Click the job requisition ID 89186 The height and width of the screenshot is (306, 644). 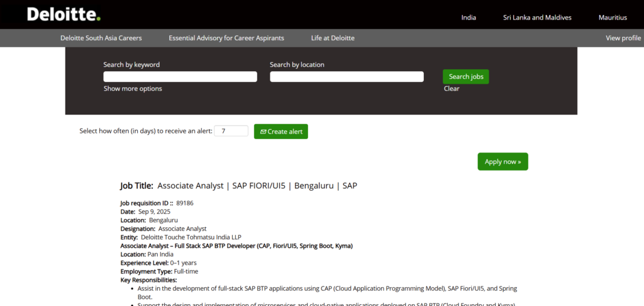click(x=184, y=203)
